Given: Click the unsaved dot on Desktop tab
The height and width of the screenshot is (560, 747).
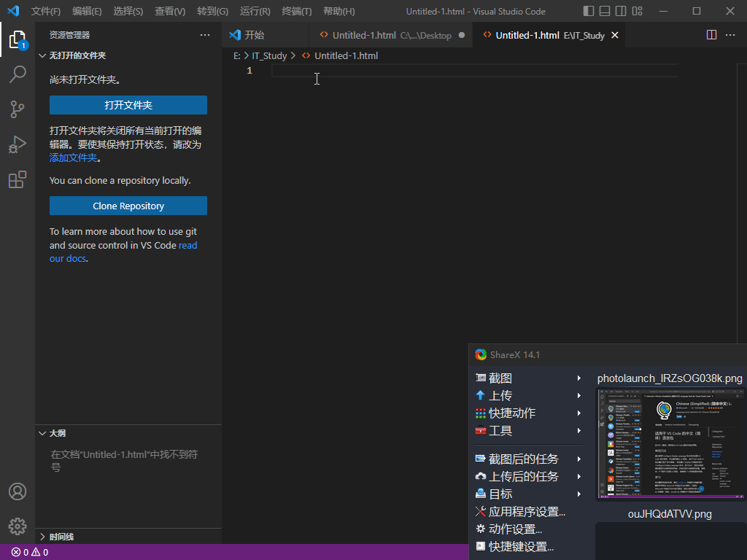Looking at the screenshot, I should click(x=461, y=35).
